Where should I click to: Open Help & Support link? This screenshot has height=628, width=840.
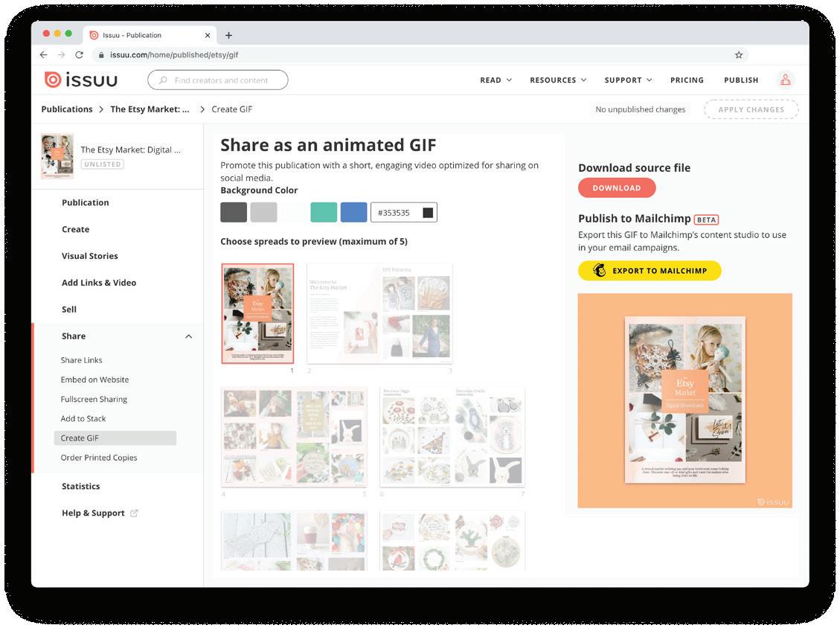coord(93,513)
